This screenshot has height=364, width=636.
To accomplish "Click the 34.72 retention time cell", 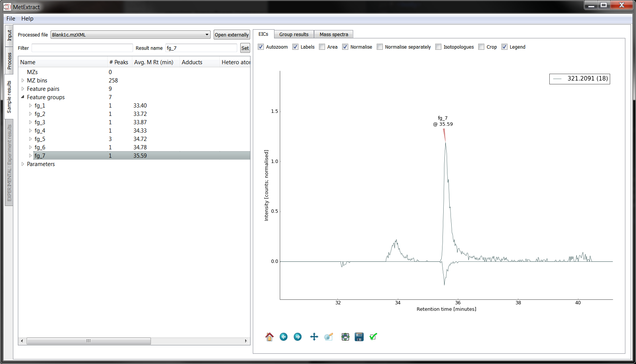I will click(x=140, y=139).
